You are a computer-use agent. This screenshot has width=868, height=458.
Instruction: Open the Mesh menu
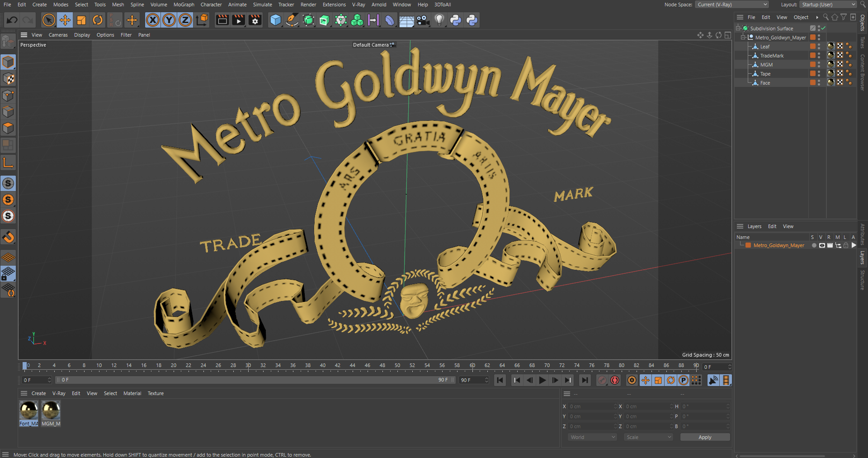(118, 5)
